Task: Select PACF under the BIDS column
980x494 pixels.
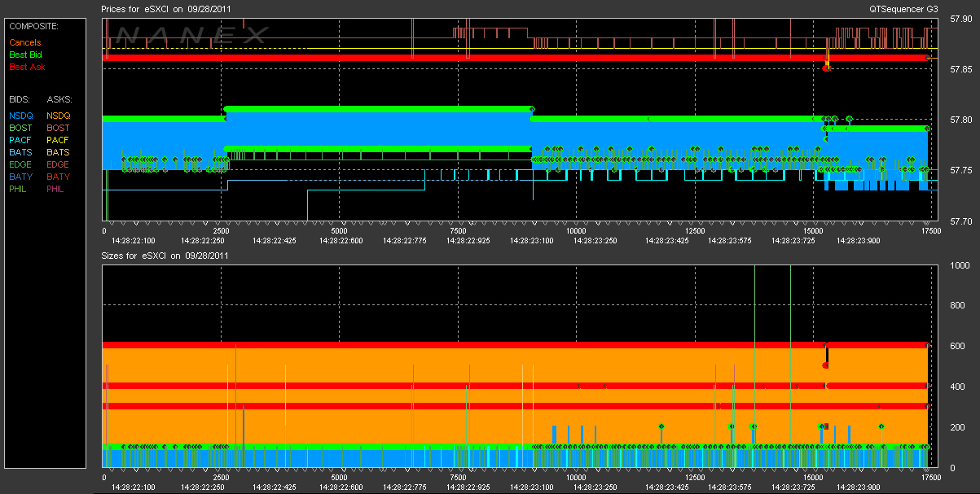Action: tap(20, 140)
